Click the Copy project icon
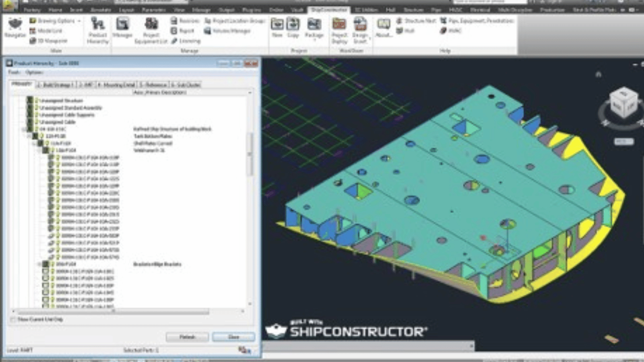The image size is (644, 362). (x=293, y=27)
